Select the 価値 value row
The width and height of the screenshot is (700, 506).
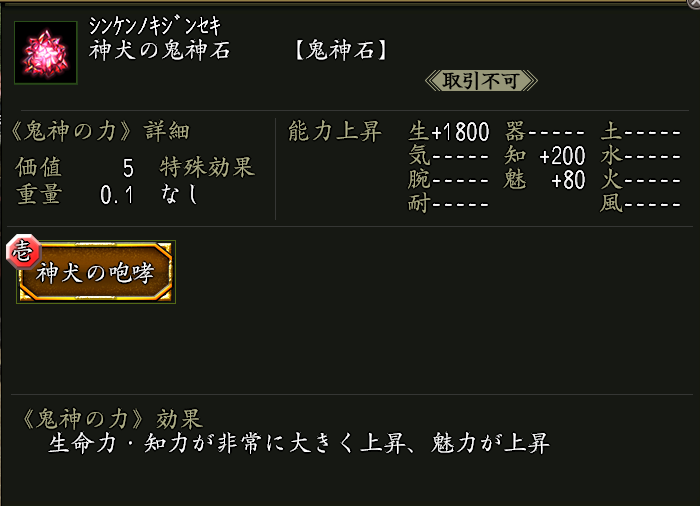[x=75, y=167]
